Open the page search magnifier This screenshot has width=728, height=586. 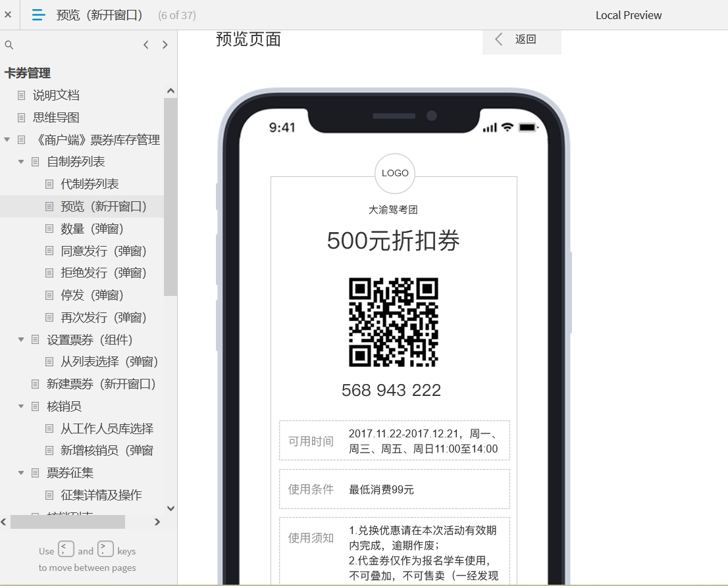tap(9, 45)
